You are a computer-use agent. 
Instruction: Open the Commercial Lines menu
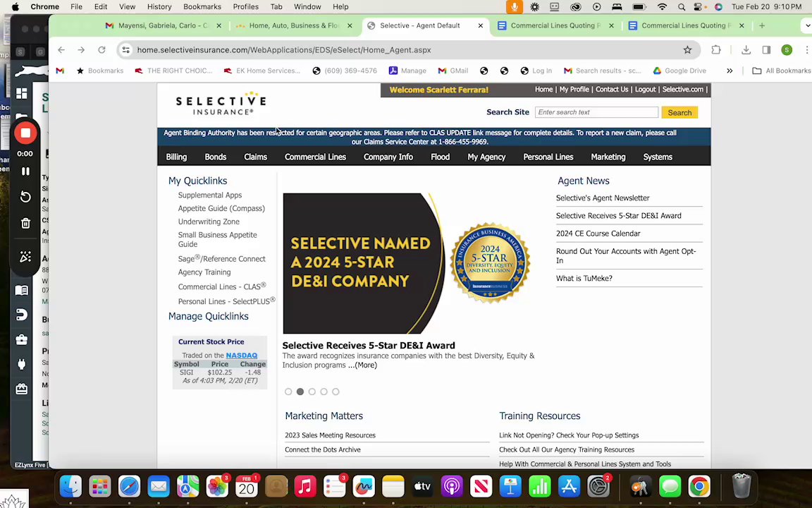(315, 157)
